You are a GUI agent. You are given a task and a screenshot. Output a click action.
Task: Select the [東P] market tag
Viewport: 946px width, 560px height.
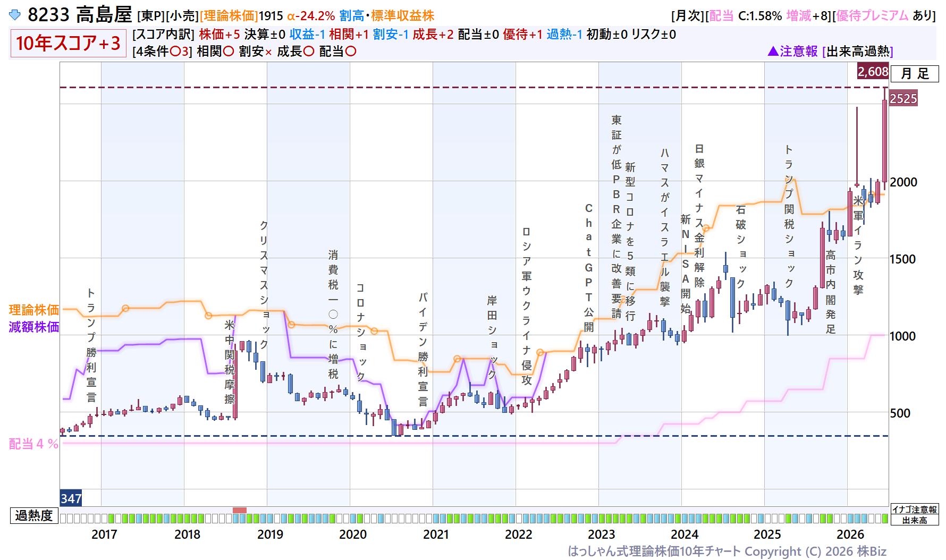click(x=151, y=16)
